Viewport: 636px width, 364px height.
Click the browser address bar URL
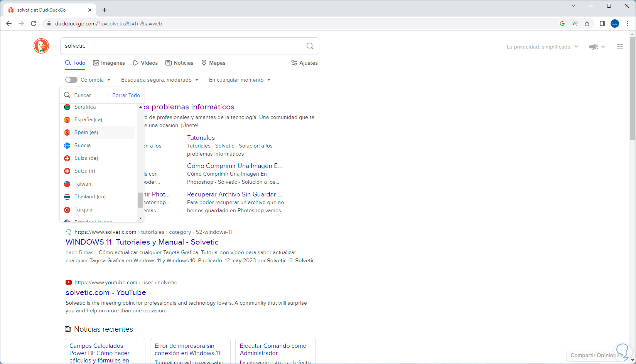(108, 23)
